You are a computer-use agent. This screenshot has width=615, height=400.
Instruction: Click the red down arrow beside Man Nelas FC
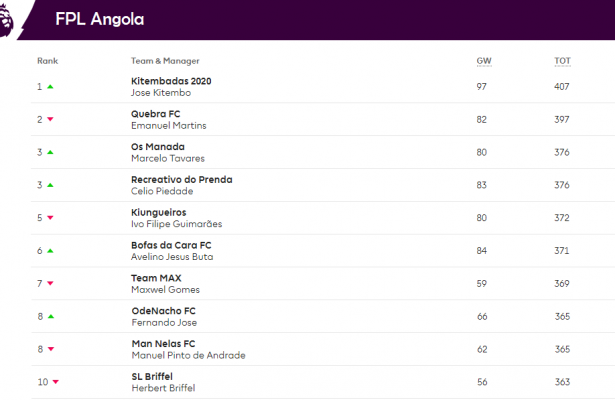(x=50, y=348)
